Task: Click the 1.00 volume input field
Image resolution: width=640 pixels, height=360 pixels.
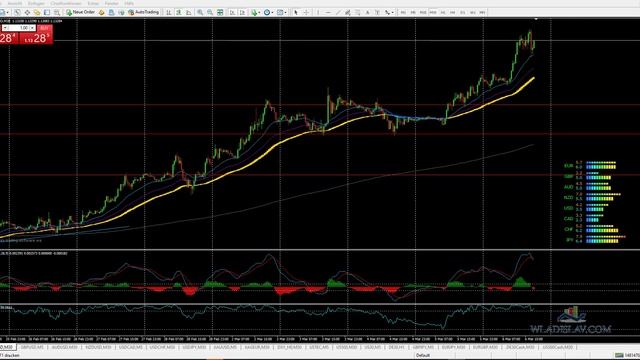Action: 19,28
